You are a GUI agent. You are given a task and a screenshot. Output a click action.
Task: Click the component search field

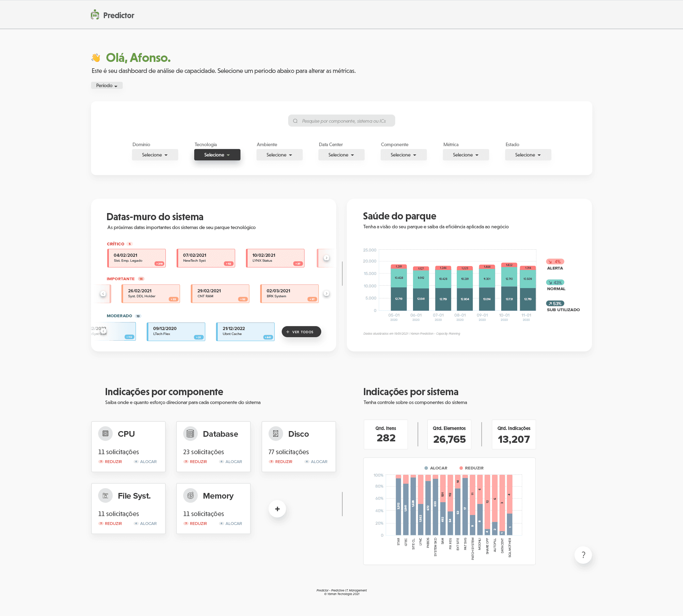[x=341, y=121]
